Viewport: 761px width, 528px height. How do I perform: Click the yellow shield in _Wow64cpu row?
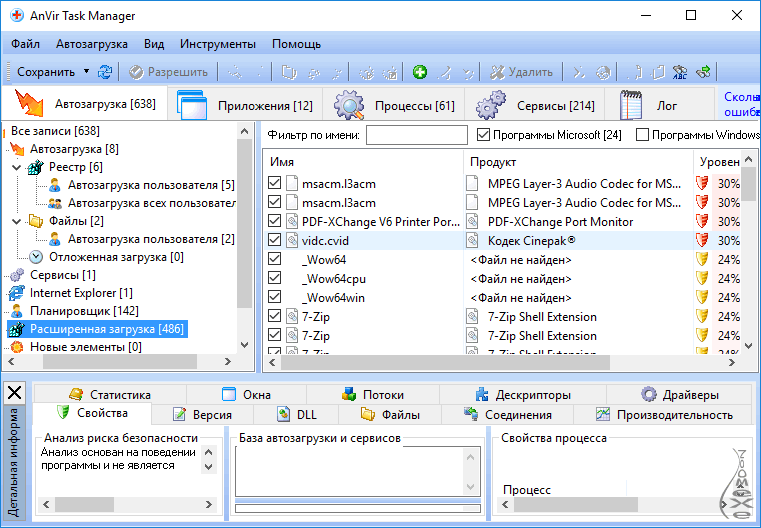pos(702,279)
